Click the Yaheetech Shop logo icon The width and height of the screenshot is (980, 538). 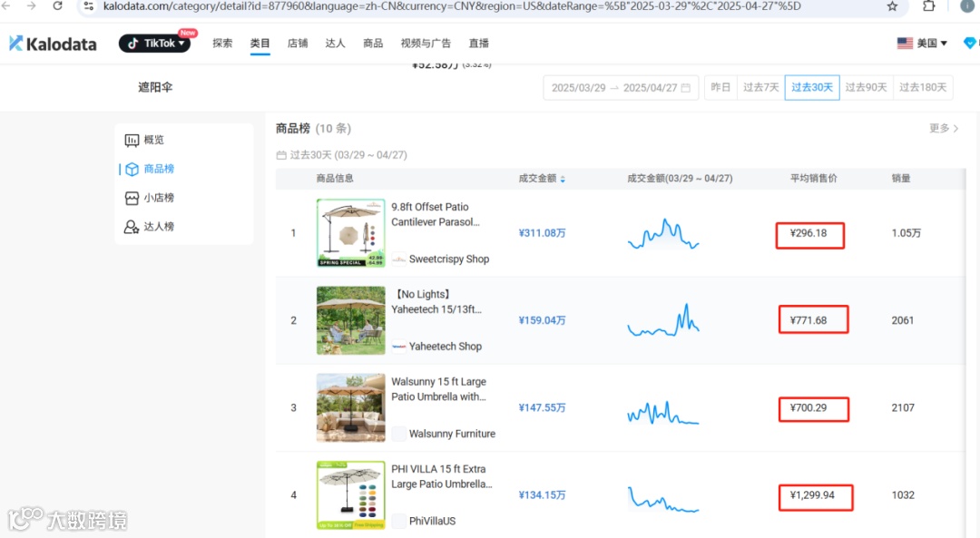pyautogui.click(x=398, y=347)
